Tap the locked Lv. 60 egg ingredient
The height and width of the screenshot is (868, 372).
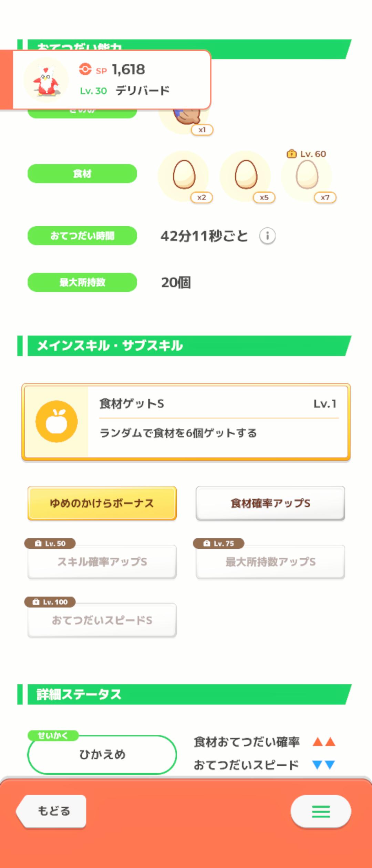[x=307, y=175]
